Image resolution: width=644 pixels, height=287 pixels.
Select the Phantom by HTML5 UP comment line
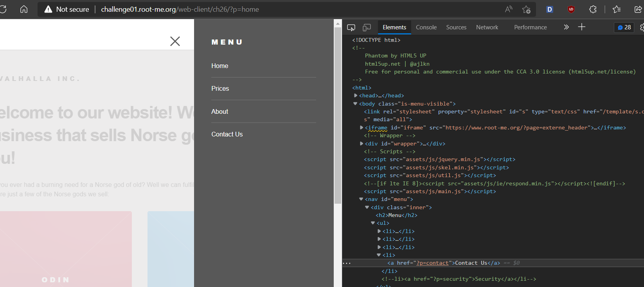click(x=396, y=56)
